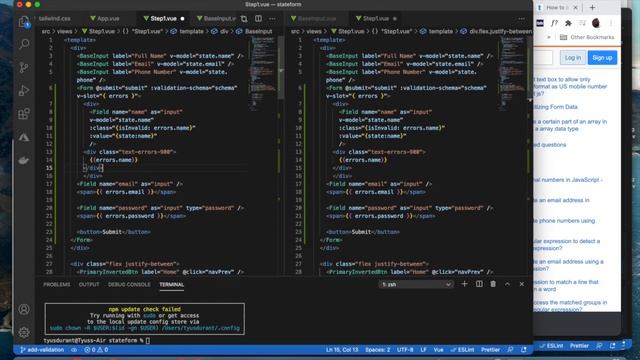Change language mode via Vue status item
The image size is (640, 360).
coord(438,350)
